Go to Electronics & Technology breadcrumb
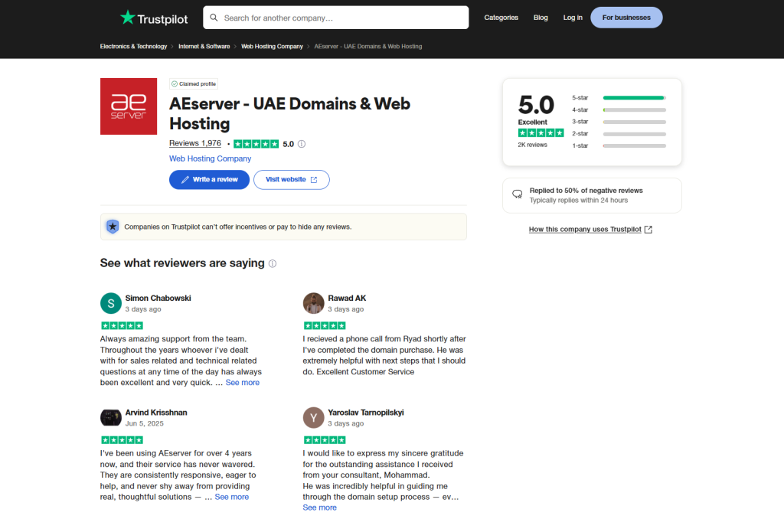Image resolution: width=784 pixels, height=532 pixels. point(133,47)
